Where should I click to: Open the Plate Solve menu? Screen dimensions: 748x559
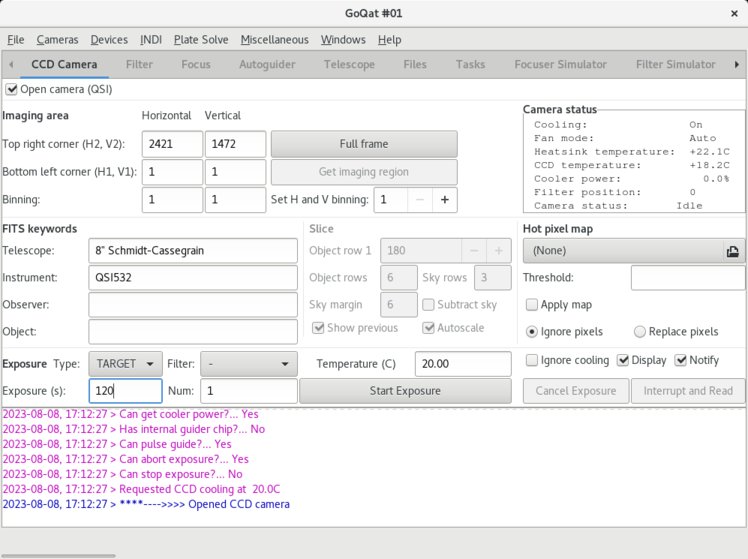click(201, 40)
